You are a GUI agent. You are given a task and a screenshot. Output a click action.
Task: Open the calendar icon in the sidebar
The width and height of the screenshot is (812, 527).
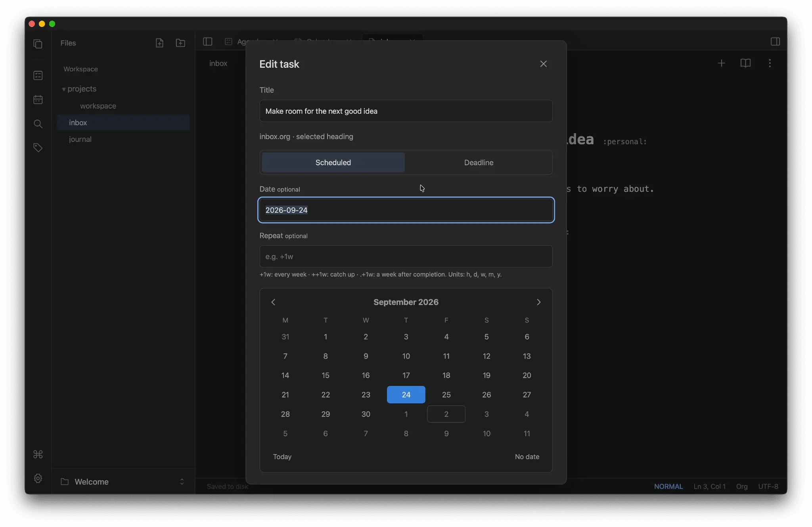38,99
